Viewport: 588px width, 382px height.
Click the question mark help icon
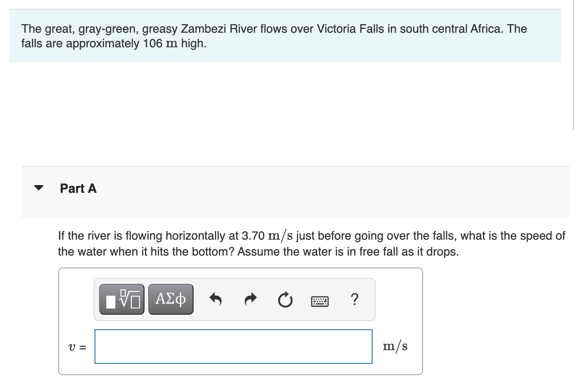click(x=354, y=299)
